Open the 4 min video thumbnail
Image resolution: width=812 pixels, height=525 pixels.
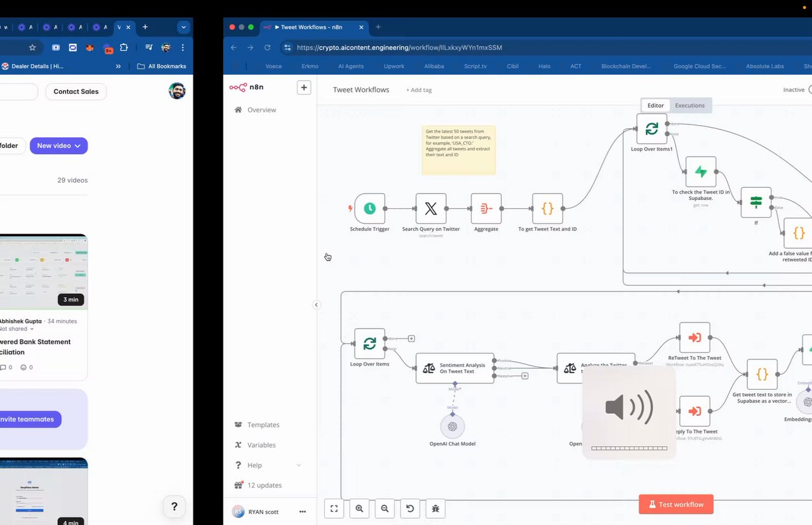(x=44, y=491)
